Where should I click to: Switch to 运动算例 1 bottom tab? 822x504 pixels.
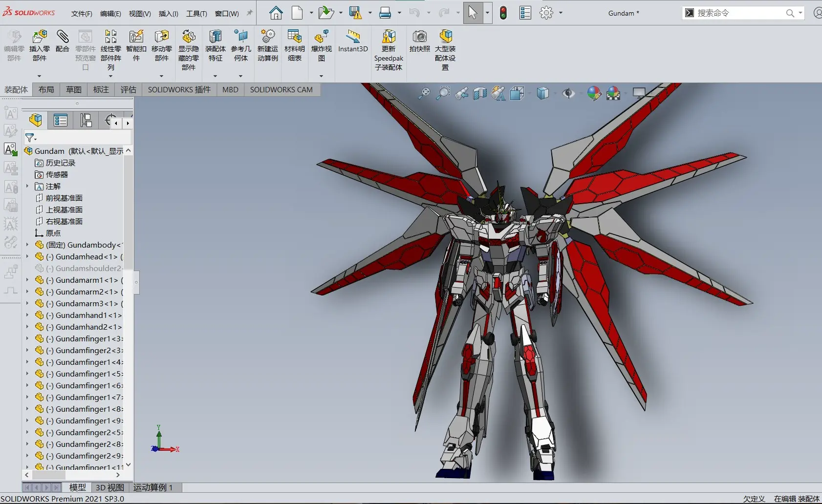(x=153, y=487)
